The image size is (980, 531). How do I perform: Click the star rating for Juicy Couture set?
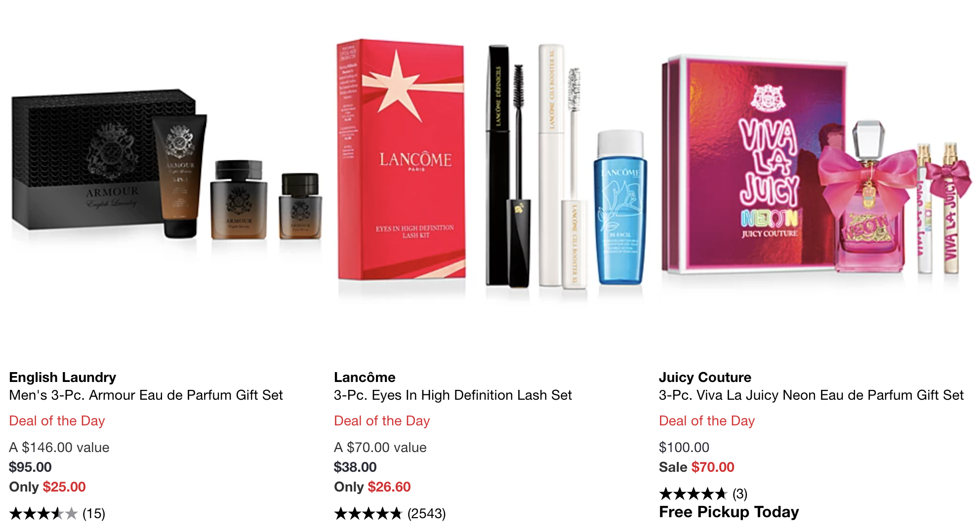pos(694,493)
